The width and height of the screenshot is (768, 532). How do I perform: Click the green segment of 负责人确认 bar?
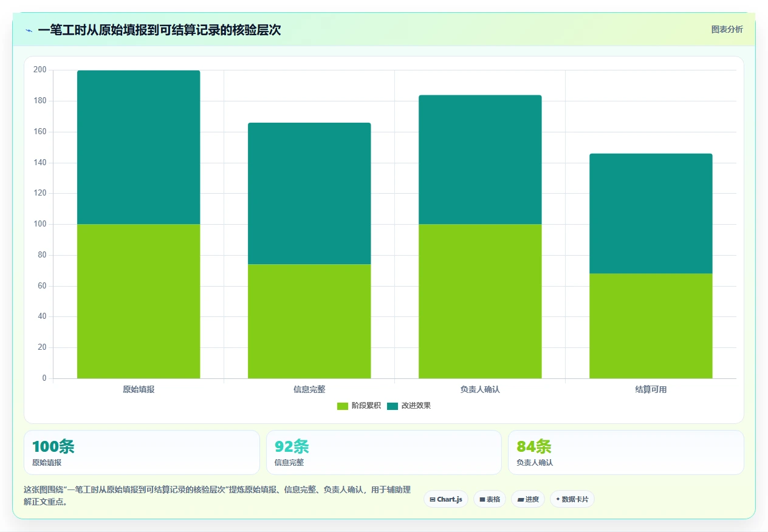tap(480, 301)
